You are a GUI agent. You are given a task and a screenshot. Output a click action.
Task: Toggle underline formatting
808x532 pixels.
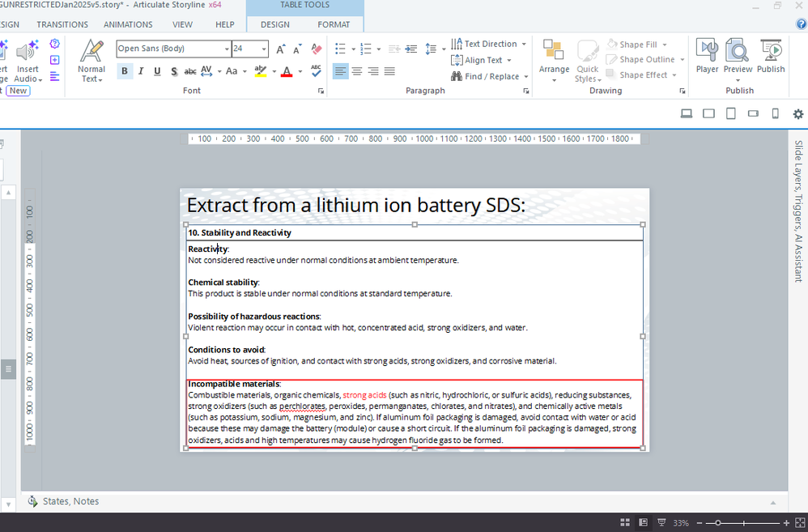[157, 71]
